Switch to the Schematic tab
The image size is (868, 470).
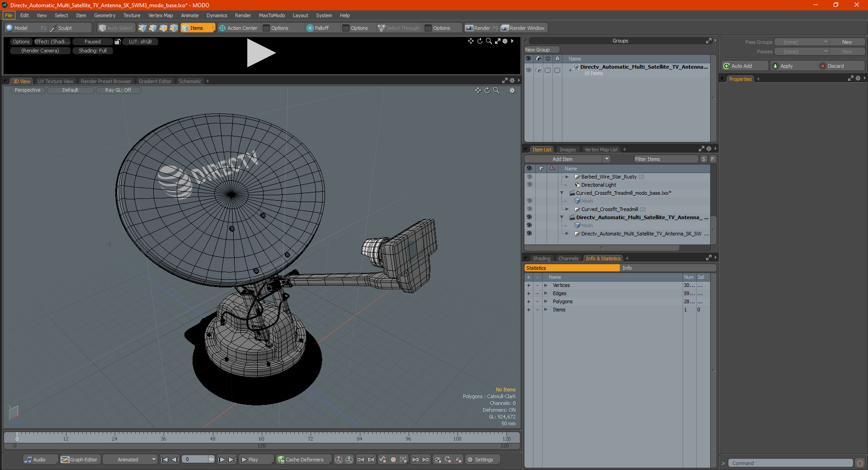tap(190, 81)
